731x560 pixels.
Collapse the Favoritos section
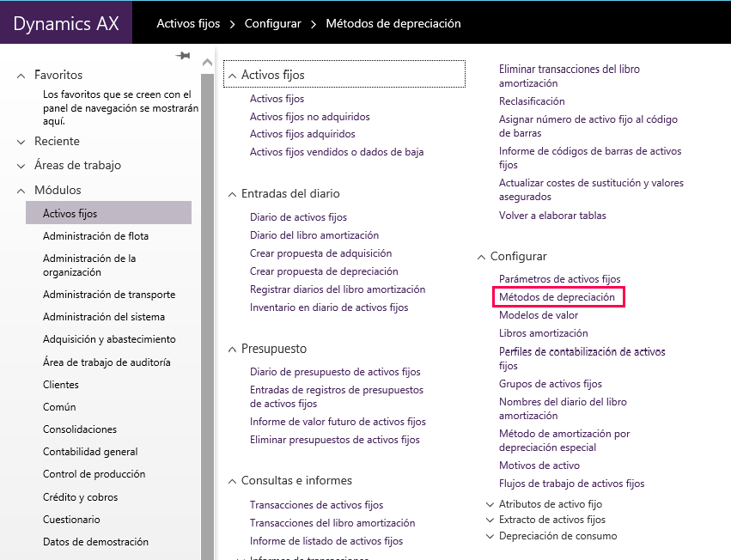point(21,76)
